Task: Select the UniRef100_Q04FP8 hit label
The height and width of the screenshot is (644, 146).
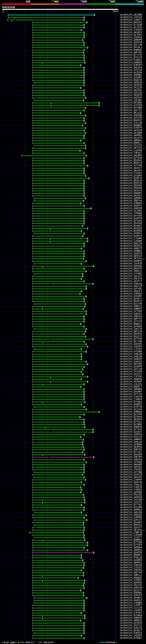Action: (131, 553)
